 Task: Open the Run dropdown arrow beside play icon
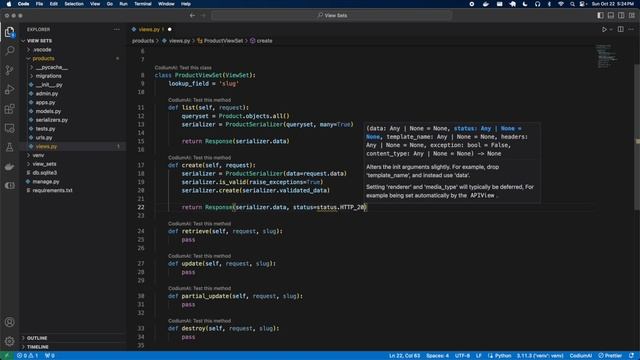[611, 29]
